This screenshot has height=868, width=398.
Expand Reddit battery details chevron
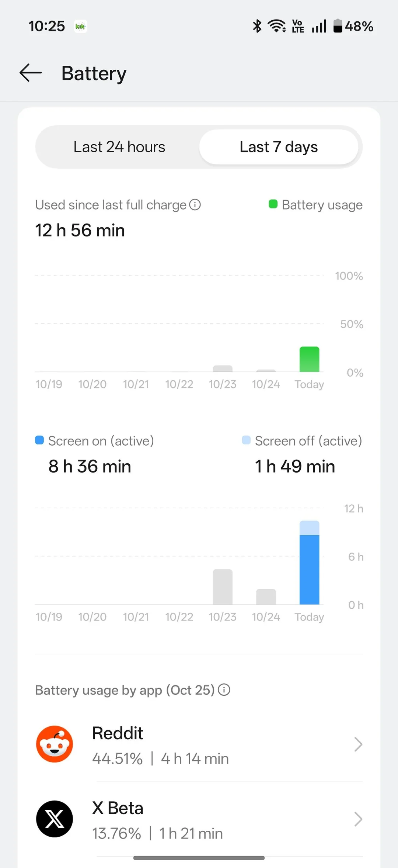pos(358,744)
